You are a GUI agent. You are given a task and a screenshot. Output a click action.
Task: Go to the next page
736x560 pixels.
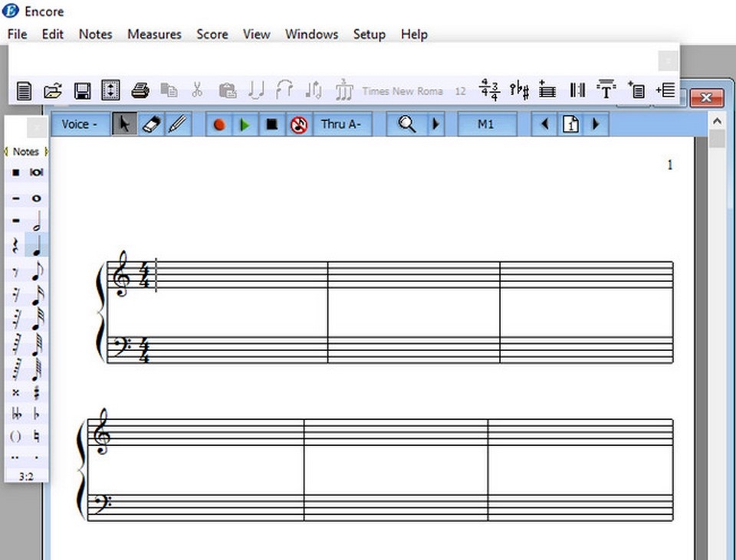tap(596, 124)
